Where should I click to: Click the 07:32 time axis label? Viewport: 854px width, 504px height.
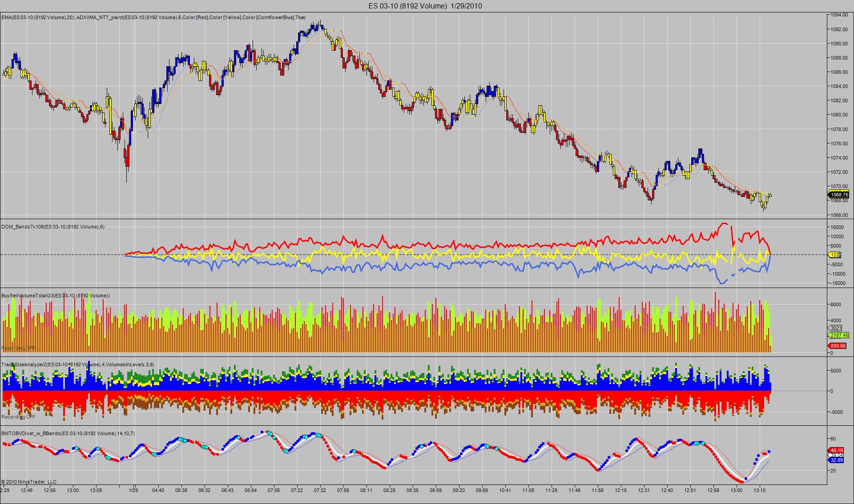(320, 491)
